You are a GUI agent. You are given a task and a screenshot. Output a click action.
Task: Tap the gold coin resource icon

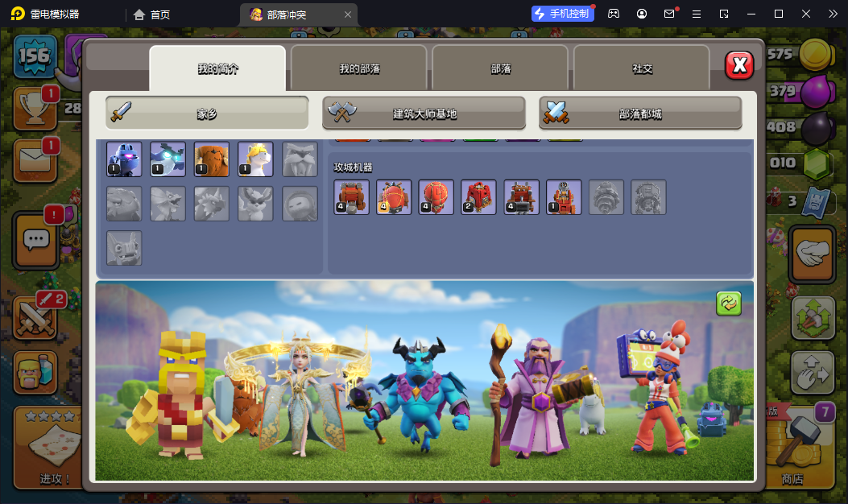816,54
